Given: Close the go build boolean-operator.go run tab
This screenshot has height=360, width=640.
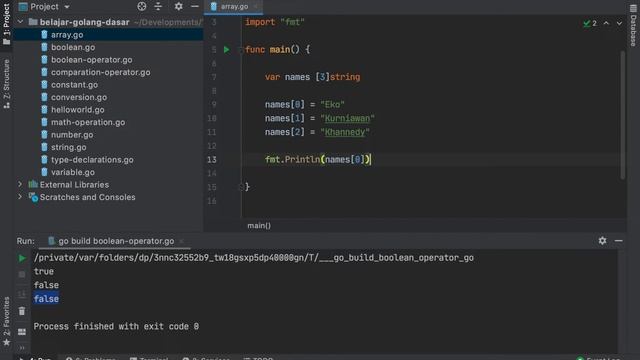Looking at the screenshot, I should [x=182, y=241].
